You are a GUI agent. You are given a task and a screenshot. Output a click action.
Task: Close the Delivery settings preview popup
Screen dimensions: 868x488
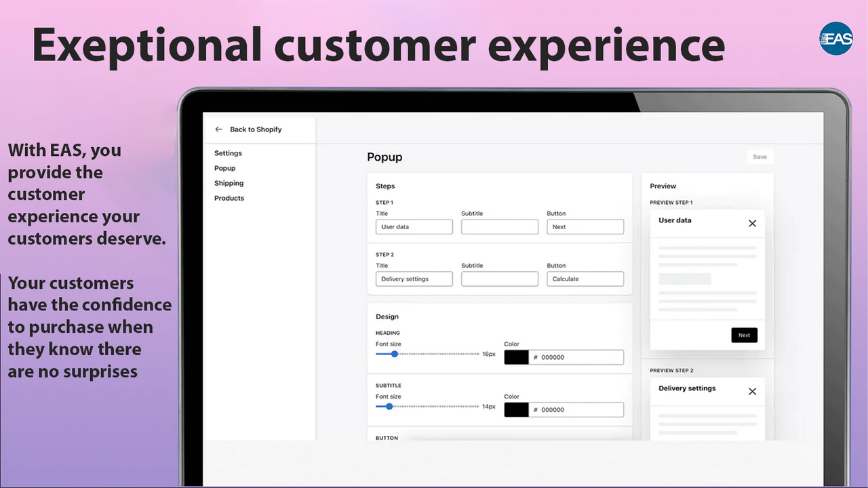click(752, 391)
